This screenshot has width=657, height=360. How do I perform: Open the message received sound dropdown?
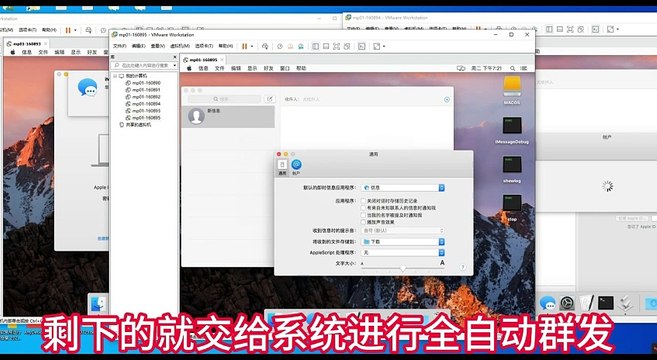coord(402,231)
